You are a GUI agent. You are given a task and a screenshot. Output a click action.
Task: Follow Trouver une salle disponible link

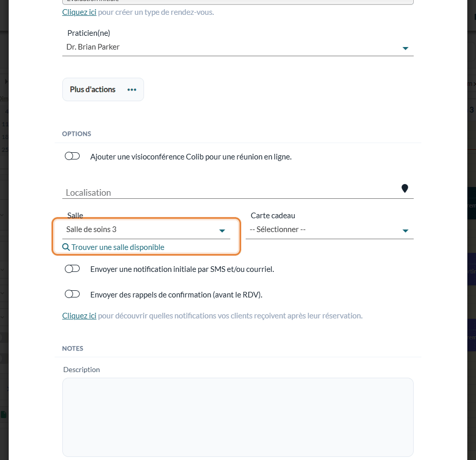tap(118, 247)
